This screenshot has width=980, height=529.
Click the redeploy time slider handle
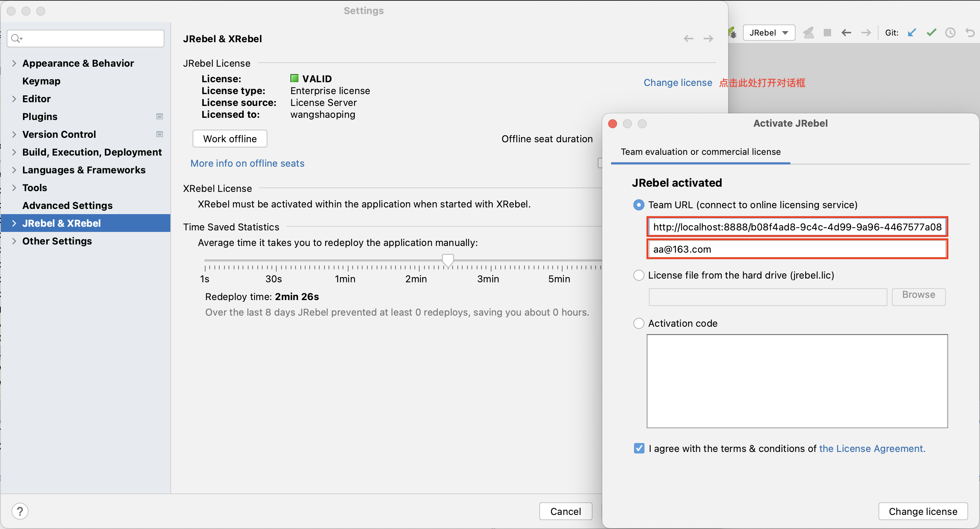pos(448,260)
